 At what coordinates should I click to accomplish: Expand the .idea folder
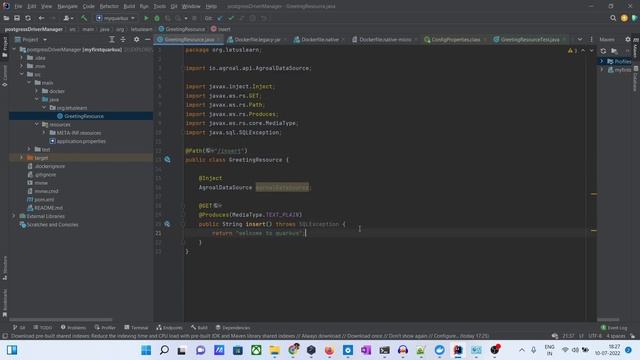pyautogui.click(x=22, y=58)
